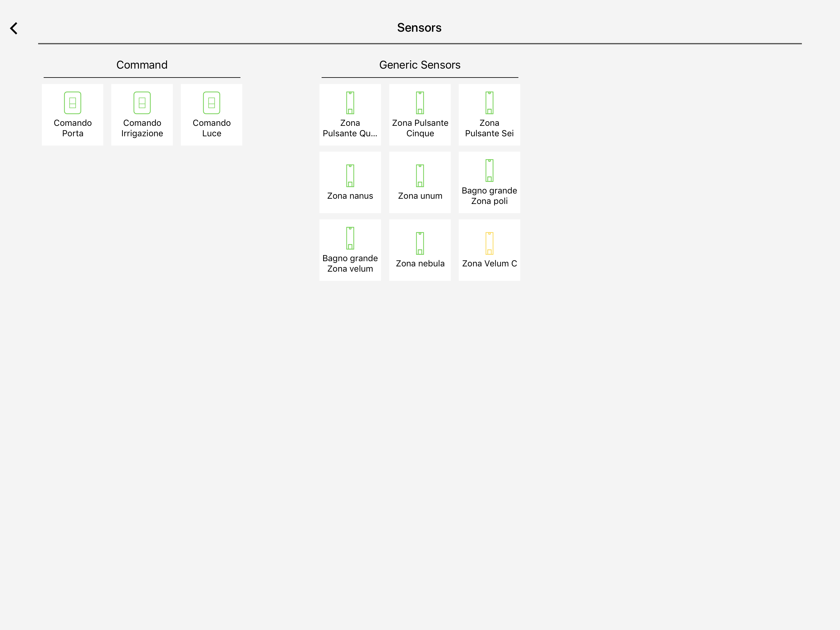This screenshot has width=840, height=630.
Task: Open the Comando Luce label
Action: pyautogui.click(x=212, y=128)
